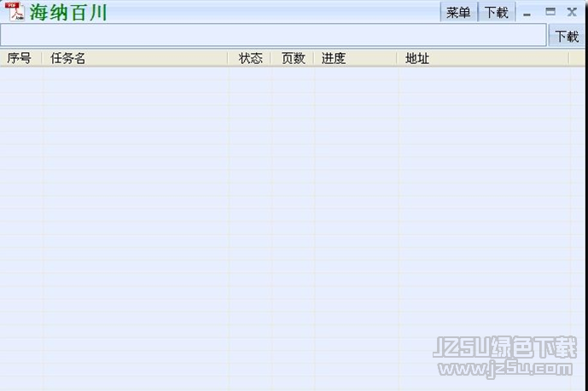
Task: Sort by the 状态 column header
Action: [249, 58]
